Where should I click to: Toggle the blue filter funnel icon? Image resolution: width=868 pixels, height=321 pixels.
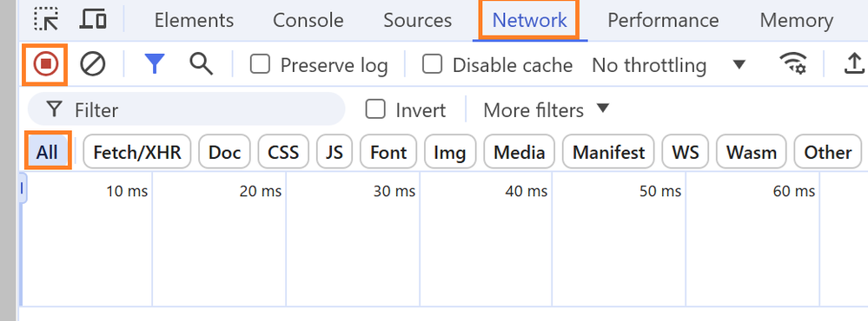click(x=155, y=64)
